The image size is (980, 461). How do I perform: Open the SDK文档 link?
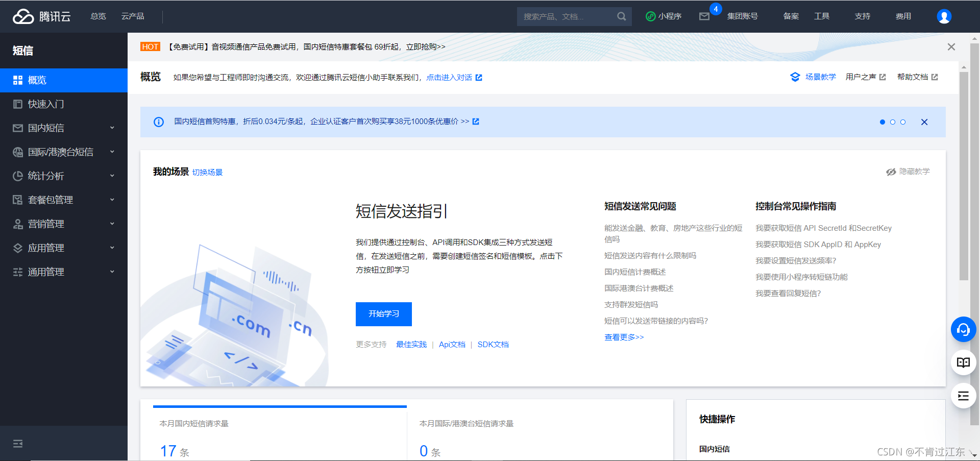click(493, 345)
